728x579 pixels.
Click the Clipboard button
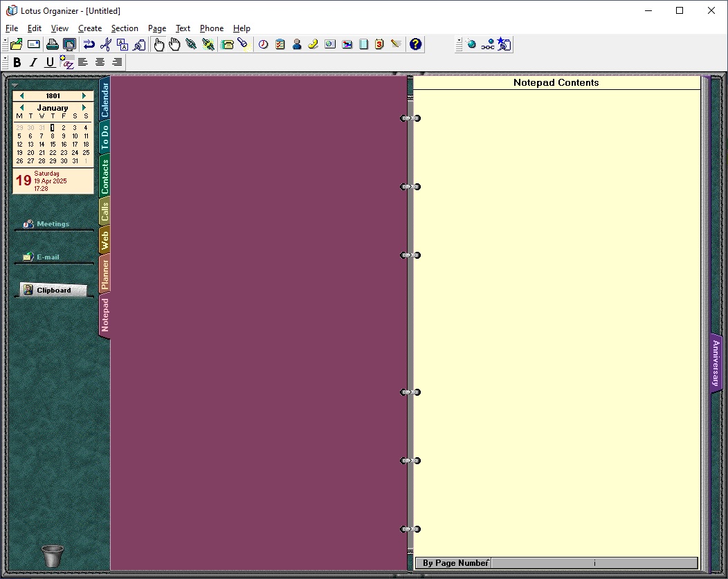point(53,291)
